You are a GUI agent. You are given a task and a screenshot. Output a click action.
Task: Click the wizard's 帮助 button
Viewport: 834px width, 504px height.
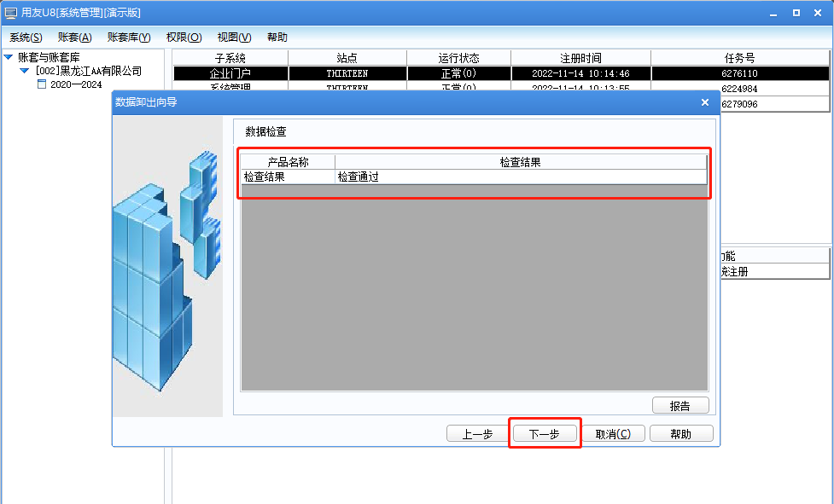coord(681,433)
